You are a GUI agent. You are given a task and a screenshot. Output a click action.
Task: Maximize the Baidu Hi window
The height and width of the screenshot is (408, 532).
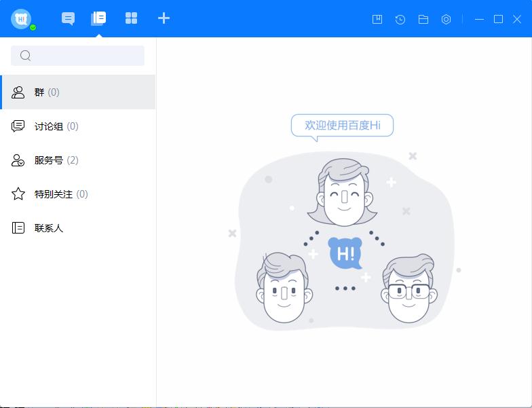pyautogui.click(x=498, y=19)
